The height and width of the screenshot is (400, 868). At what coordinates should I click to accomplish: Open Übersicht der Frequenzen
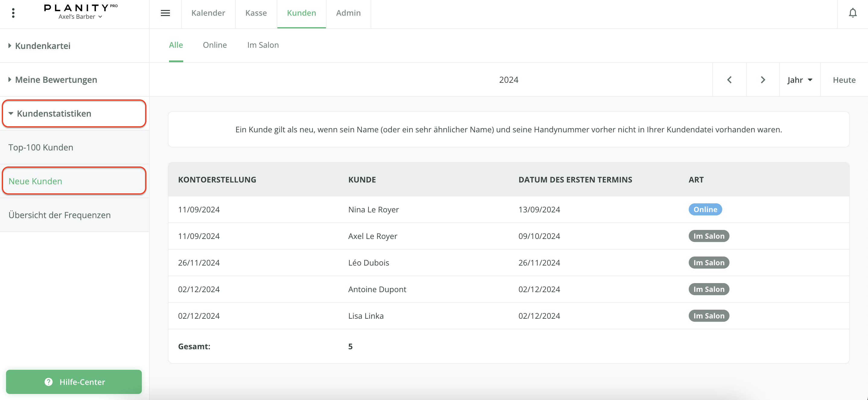[59, 215]
